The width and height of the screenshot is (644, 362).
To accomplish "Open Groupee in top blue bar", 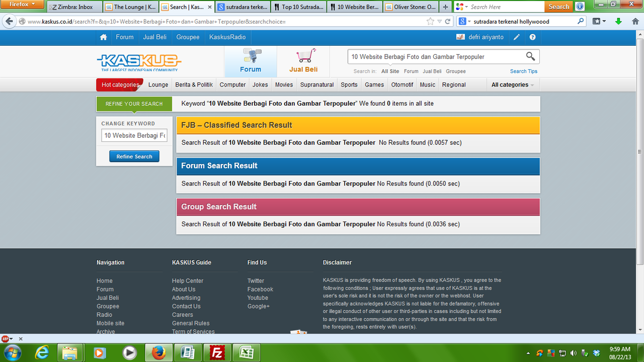I will [x=188, y=37].
